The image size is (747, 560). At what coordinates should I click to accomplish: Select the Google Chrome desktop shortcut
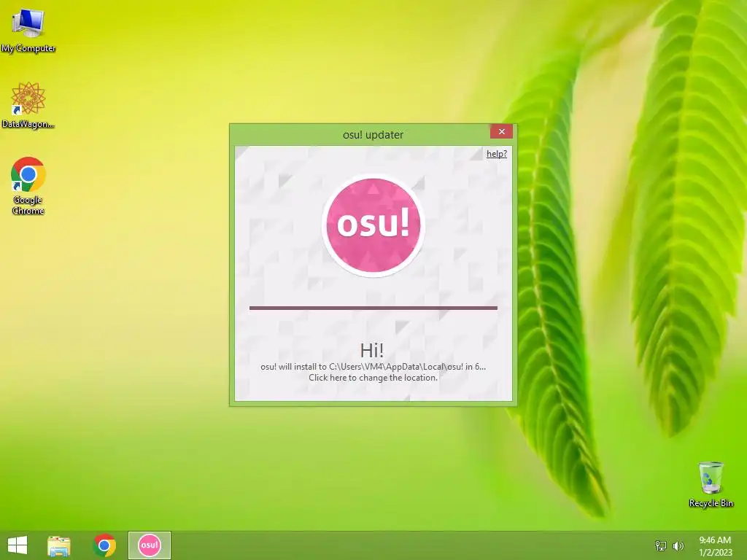point(28,186)
